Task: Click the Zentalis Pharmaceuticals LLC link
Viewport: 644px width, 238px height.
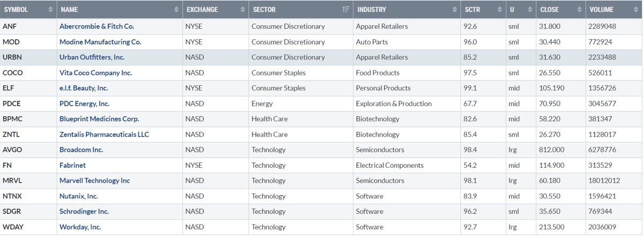Action: pyautogui.click(x=104, y=135)
